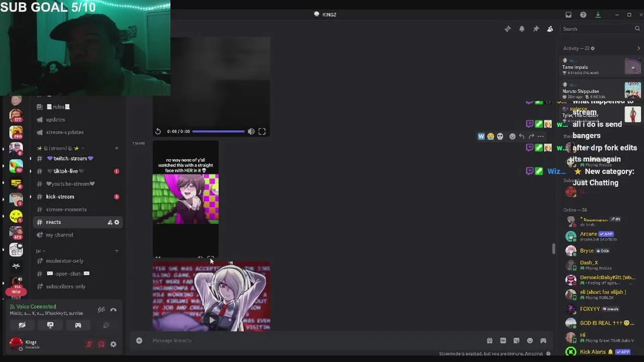Open add reaction smiley in message toolbar
This screenshot has width=644, height=362.
pyautogui.click(x=512, y=136)
